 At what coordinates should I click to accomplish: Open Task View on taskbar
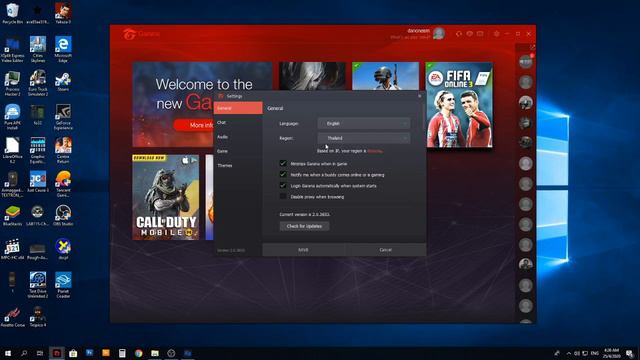pos(40,353)
